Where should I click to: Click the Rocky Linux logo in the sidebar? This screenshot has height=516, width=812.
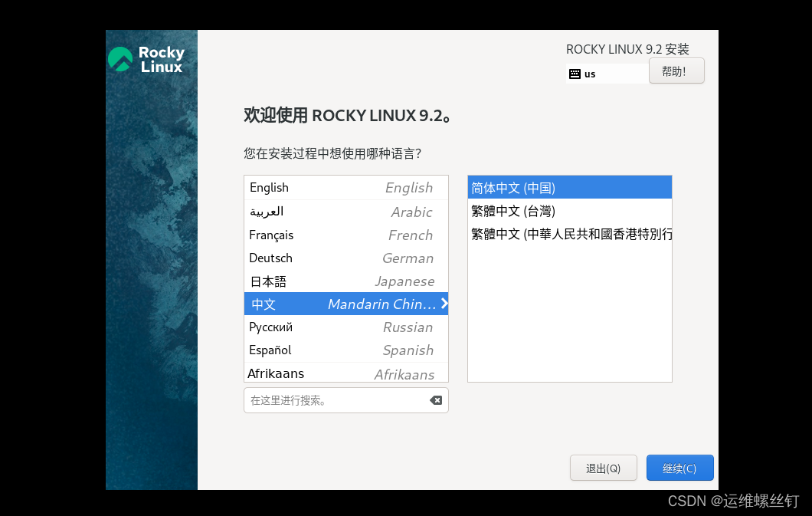(146, 60)
